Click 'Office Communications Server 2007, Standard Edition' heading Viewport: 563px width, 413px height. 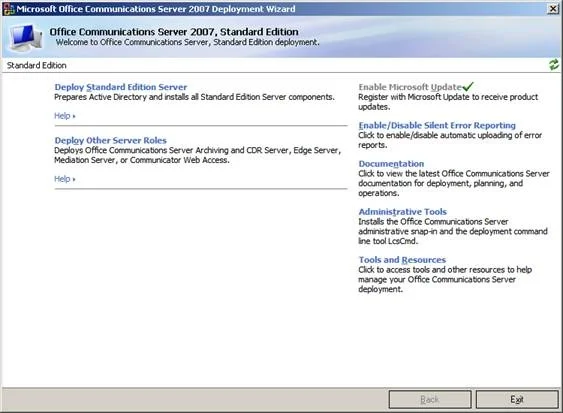click(174, 32)
